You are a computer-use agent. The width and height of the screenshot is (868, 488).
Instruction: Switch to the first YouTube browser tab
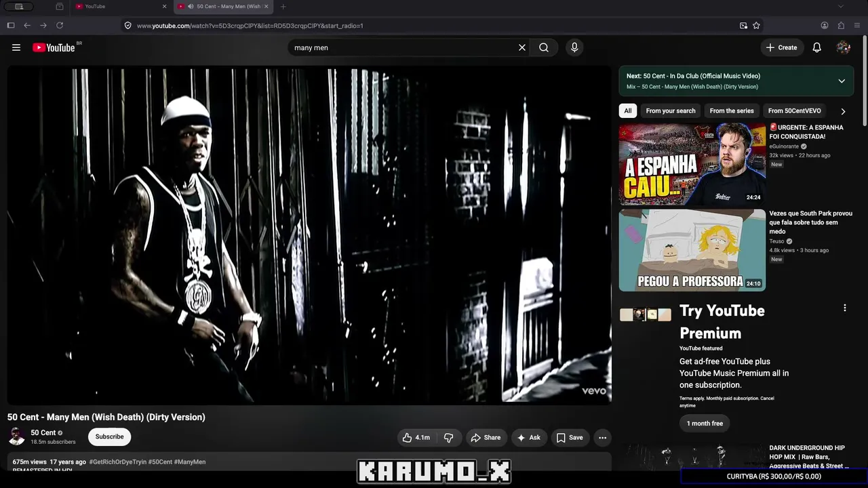point(121,7)
